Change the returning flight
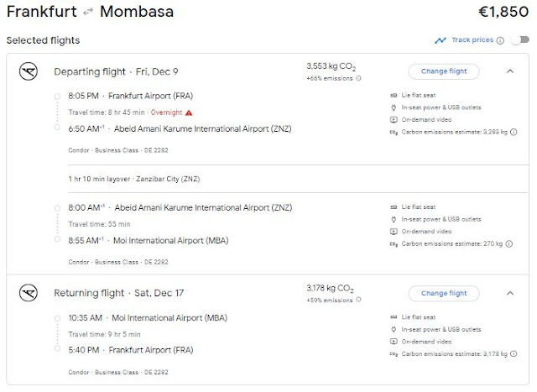 [x=444, y=293]
